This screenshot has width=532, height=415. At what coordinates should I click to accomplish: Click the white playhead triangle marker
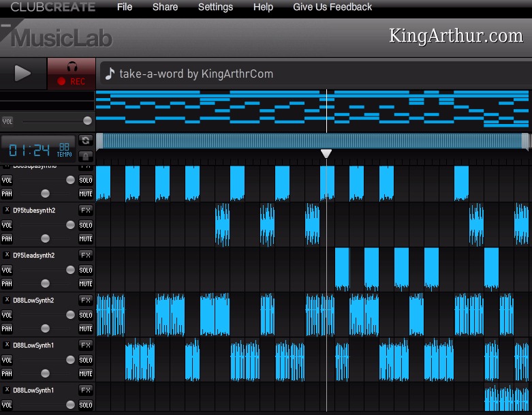point(326,154)
